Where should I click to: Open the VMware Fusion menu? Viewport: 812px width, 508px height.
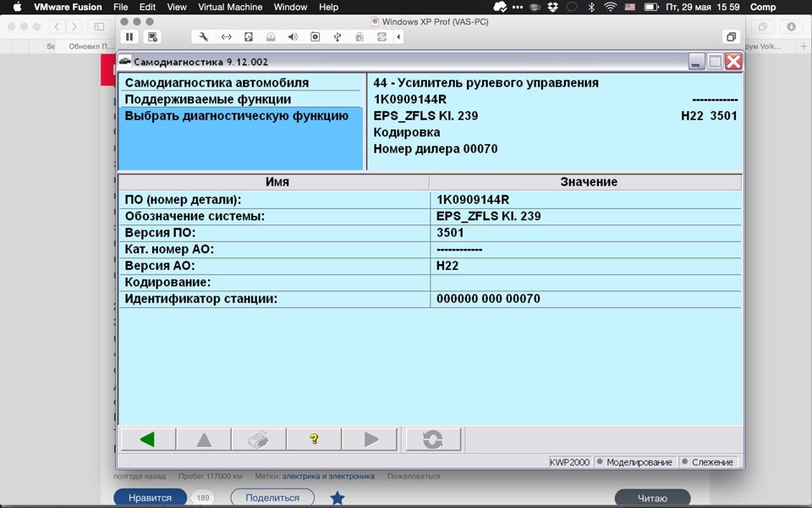click(68, 8)
